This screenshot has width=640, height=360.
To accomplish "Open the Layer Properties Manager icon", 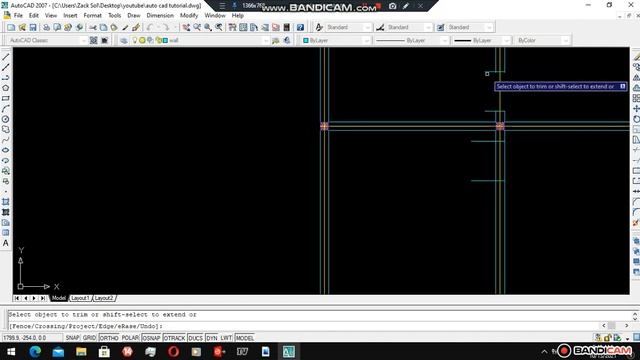I will pos(124,40).
